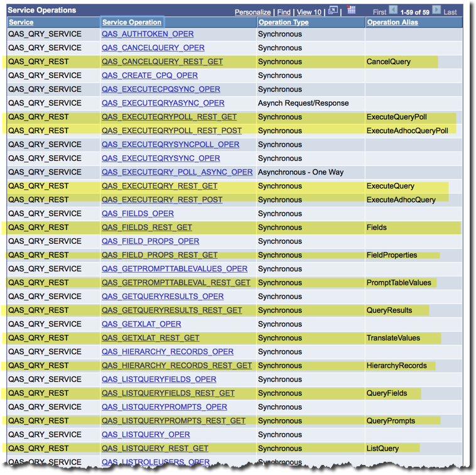The image size is (476, 475).
Task: Select the QueryPrompts alias cell
Action: click(x=413, y=421)
